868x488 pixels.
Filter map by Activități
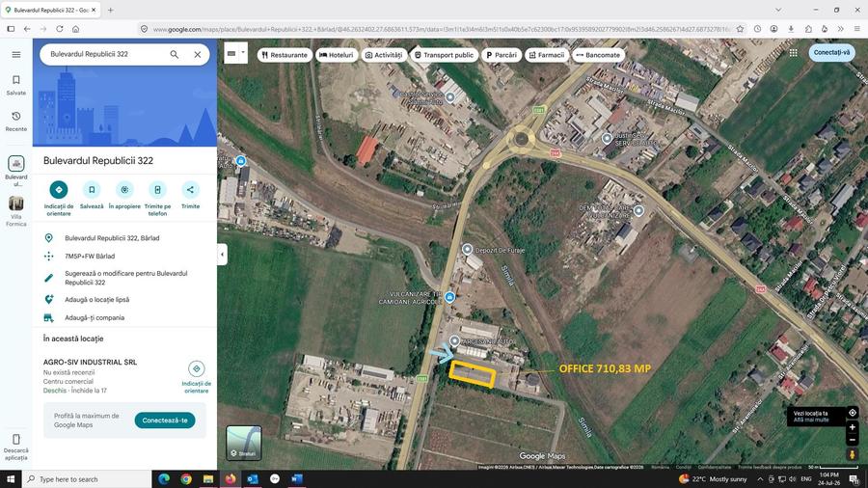tap(384, 55)
